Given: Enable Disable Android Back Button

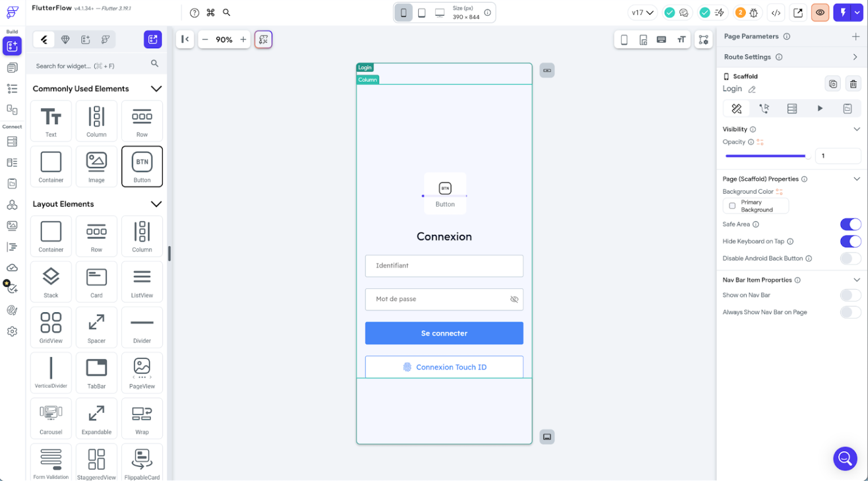Looking at the screenshot, I should (850, 258).
